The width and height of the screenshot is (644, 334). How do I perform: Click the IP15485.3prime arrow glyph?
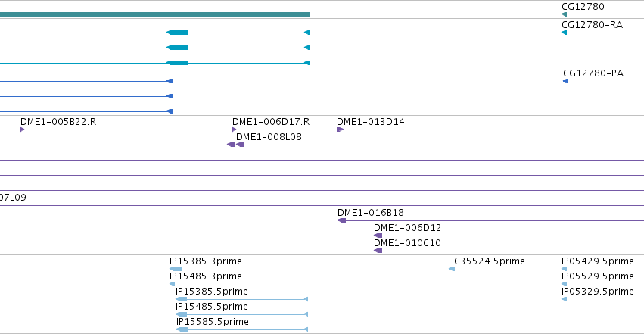tap(172, 284)
